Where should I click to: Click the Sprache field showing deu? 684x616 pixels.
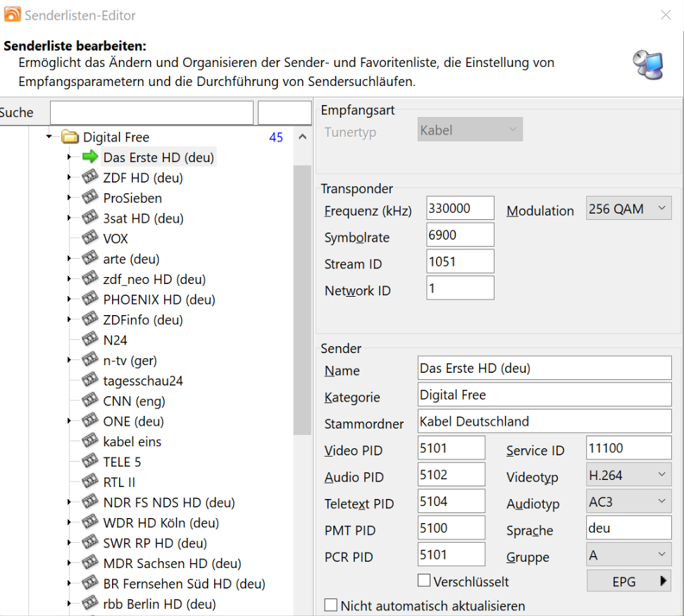coord(628,527)
